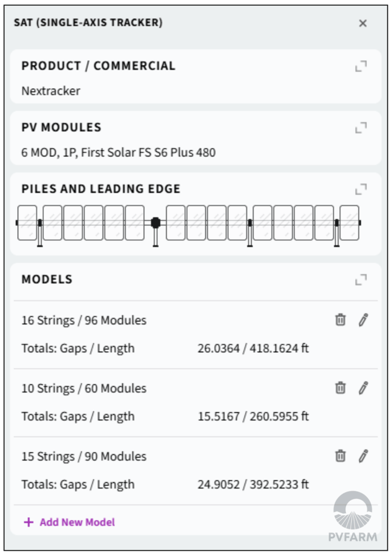This screenshot has height=557, width=392.
Task: Select the 15 Strings / 90 Modules row
Action: tap(84, 456)
